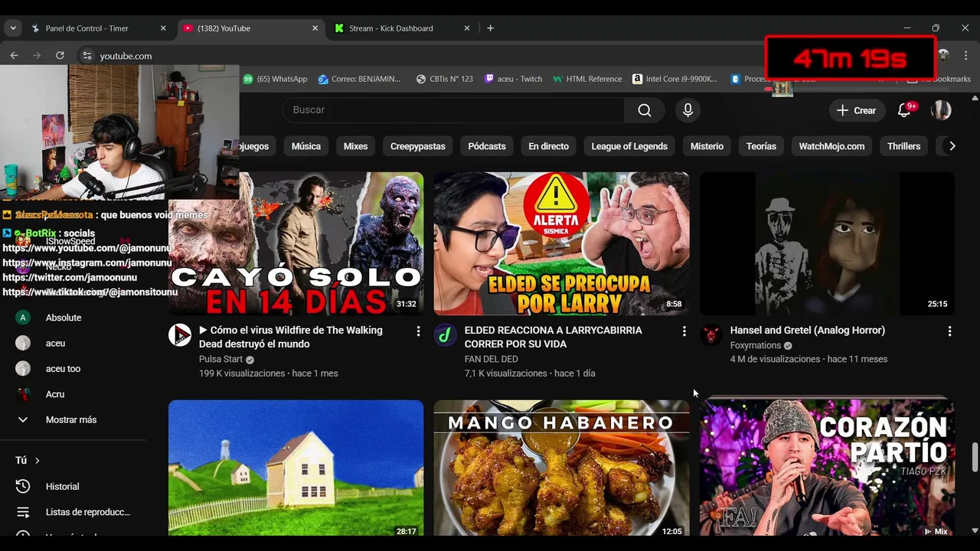980x551 pixels.
Task: Open Foxymations channel avatar
Action: click(x=711, y=335)
